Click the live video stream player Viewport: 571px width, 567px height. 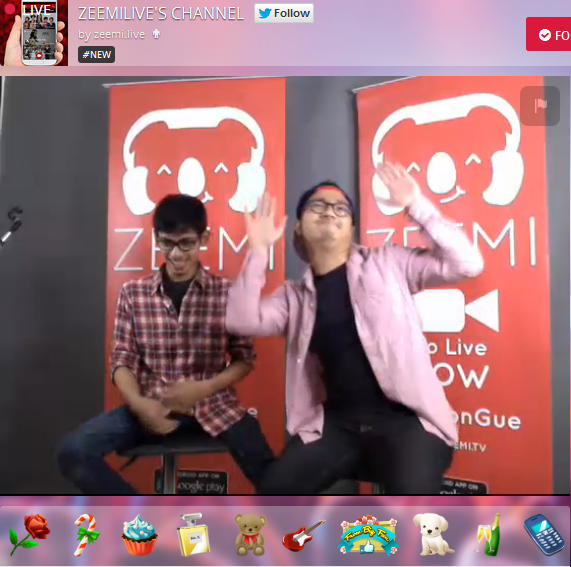tap(285, 285)
